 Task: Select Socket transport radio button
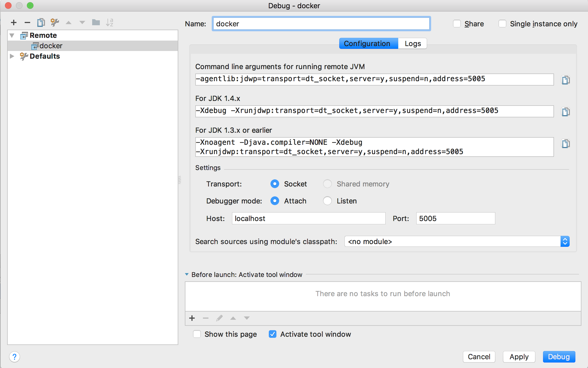pyautogui.click(x=275, y=183)
